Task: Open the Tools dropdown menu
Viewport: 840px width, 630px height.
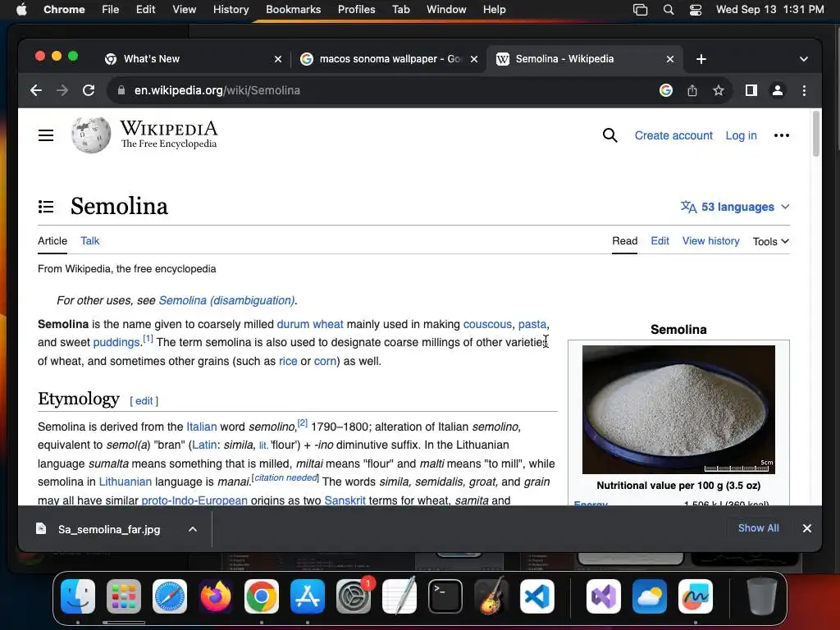Action: coord(770,242)
